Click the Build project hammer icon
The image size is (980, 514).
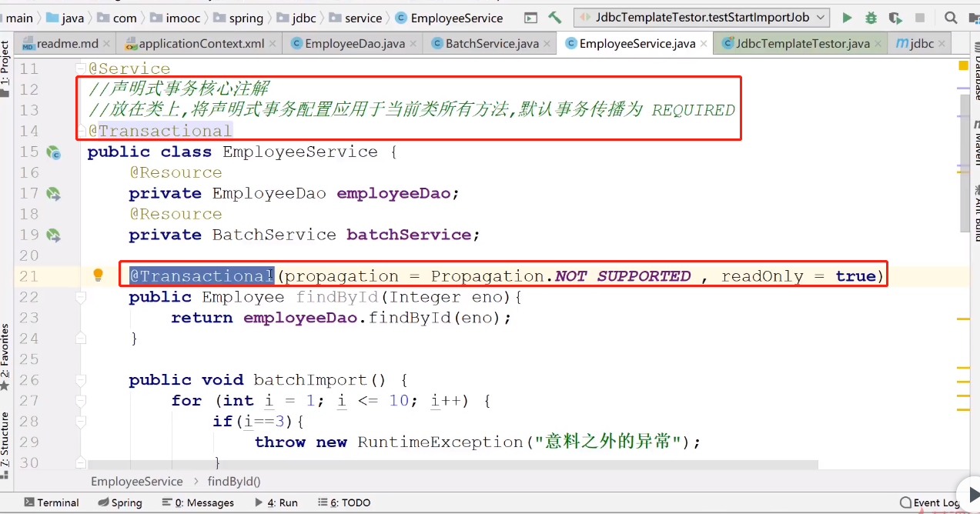pyautogui.click(x=555, y=18)
